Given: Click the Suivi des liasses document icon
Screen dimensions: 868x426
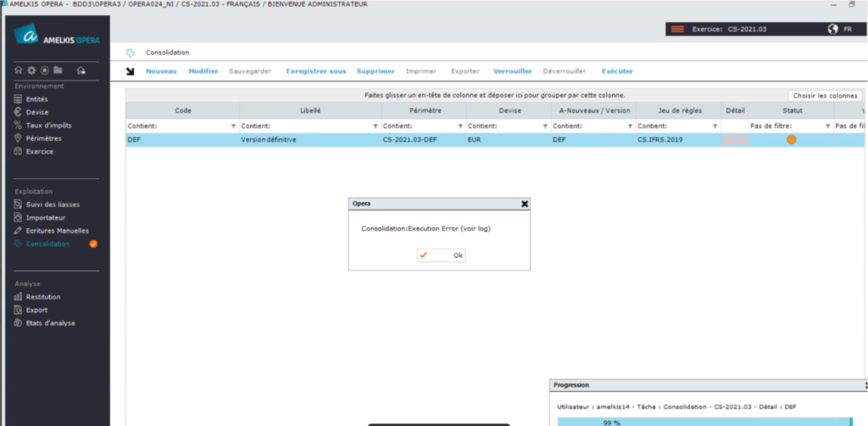Looking at the screenshot, I should coord(18,205).
